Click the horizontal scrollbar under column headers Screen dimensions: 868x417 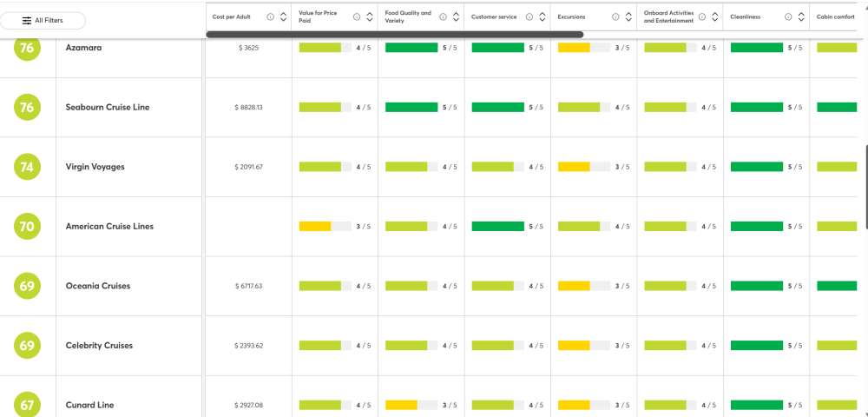tap(395, 35)
